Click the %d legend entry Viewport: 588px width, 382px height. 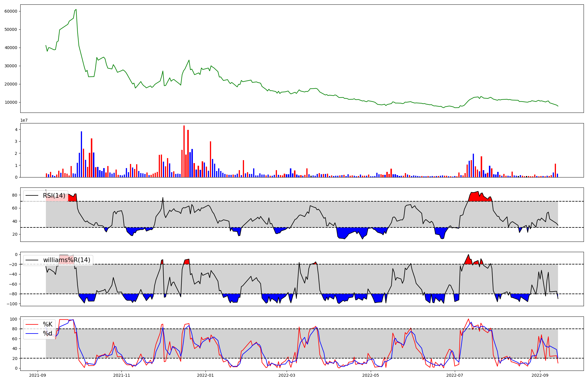(48, 334)
